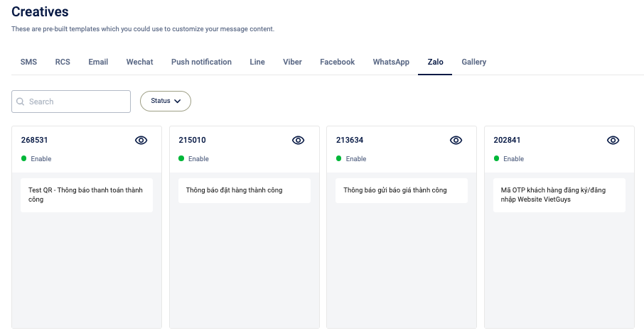Select the WhatsApp tab

point(391,62)
